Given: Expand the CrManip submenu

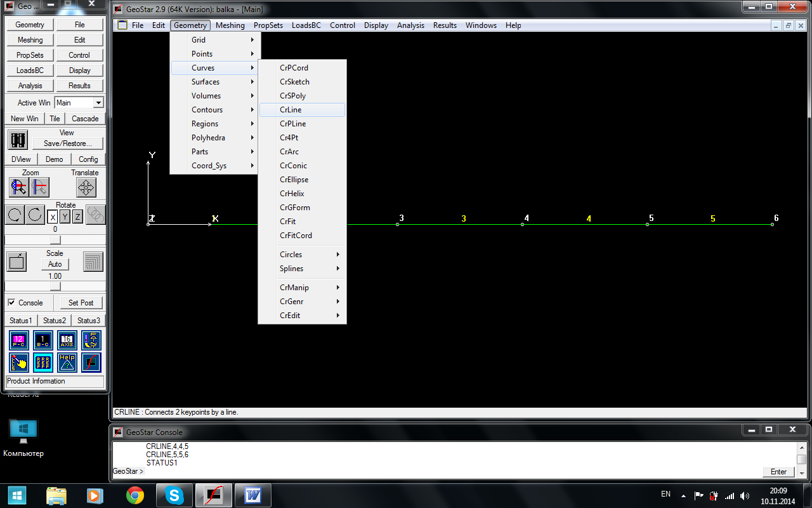Looking at the screenshot, I should click(x=302, y=288).
